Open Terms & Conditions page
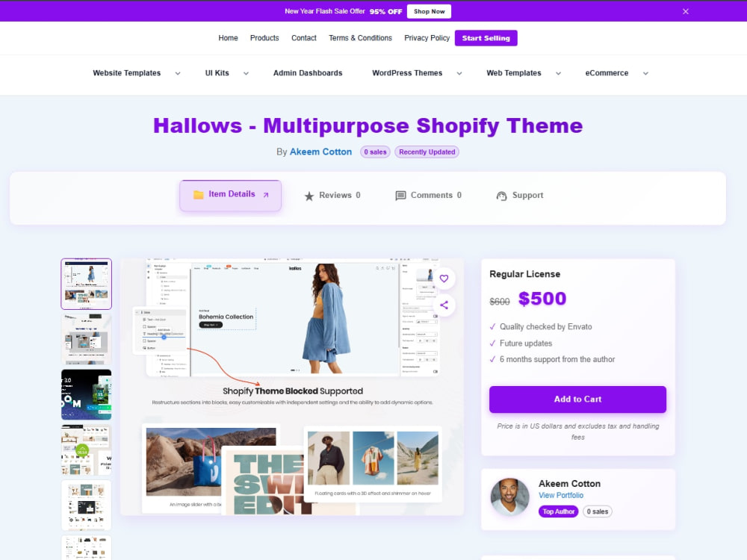Screen dimensions: 747x560 click(360, 38)
